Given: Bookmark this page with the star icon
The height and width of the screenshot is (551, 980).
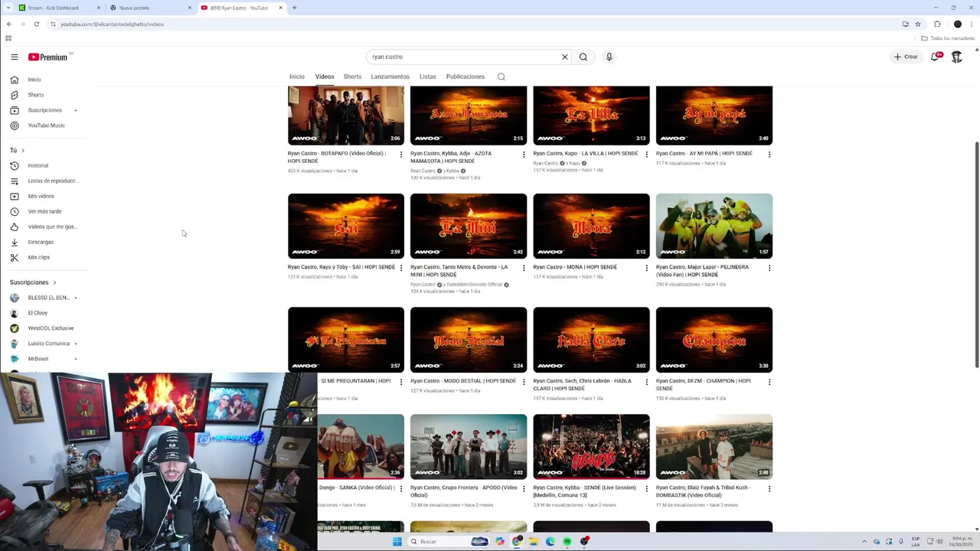Looking at the screenshot, I should click(918, 24).
